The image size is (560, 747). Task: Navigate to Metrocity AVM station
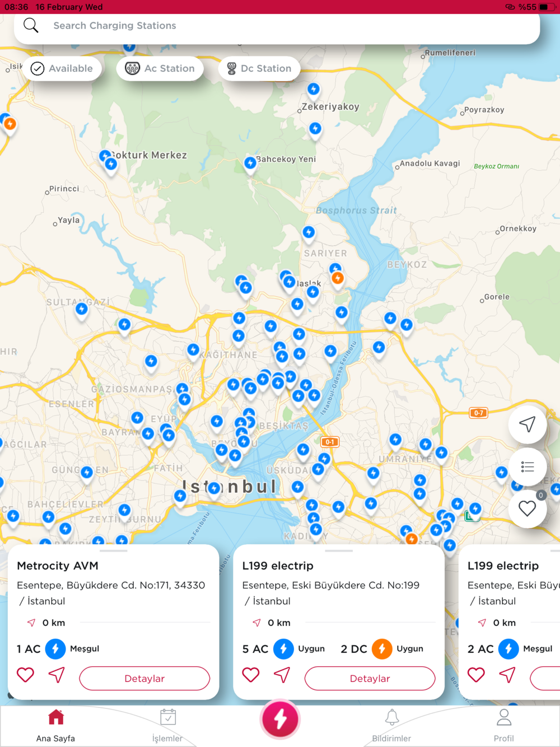click(57, 675)
